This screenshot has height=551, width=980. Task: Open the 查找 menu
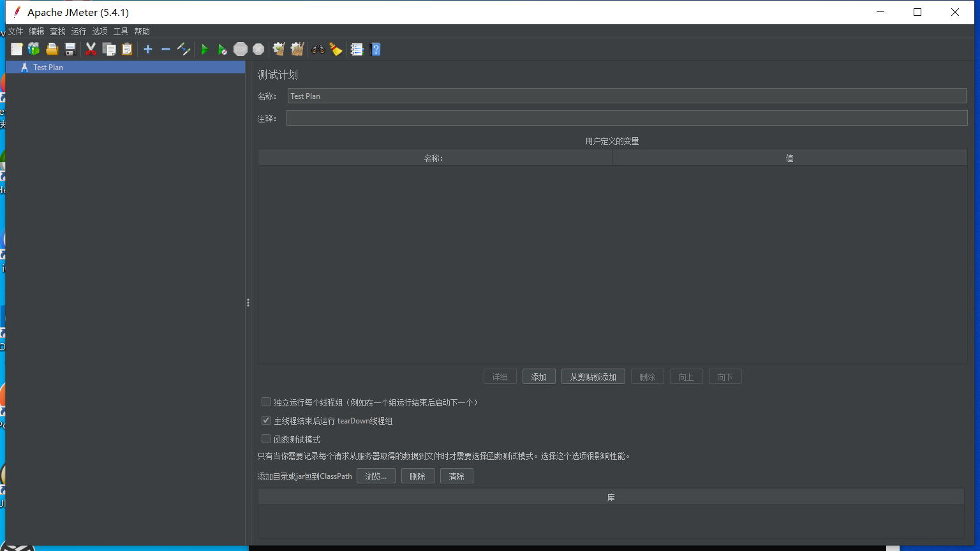coord(57,31)
